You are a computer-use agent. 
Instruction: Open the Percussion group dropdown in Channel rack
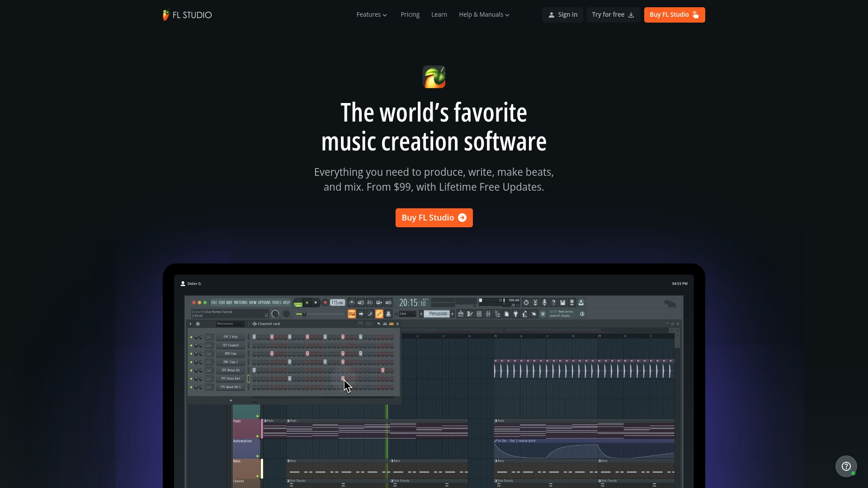(x=230, y=324)
